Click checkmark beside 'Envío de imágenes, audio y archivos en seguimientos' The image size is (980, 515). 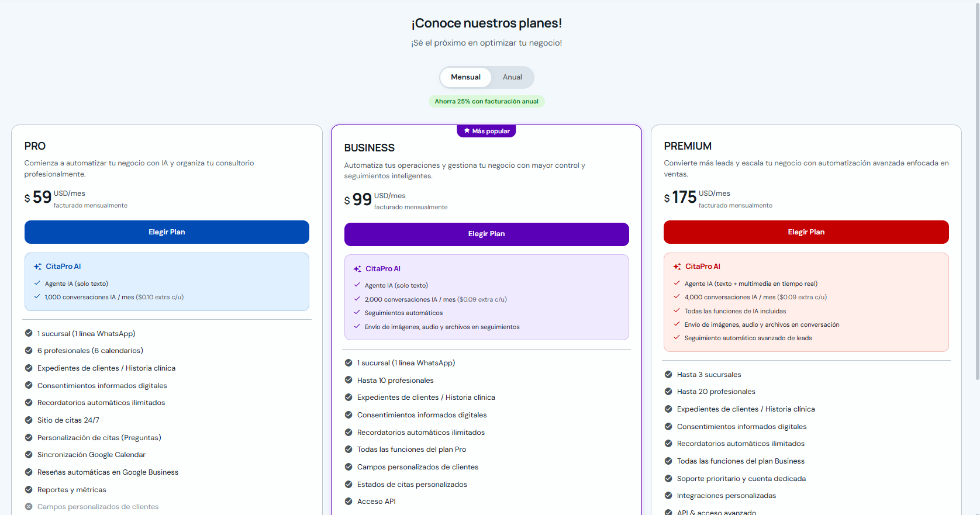tap(357, 326)
